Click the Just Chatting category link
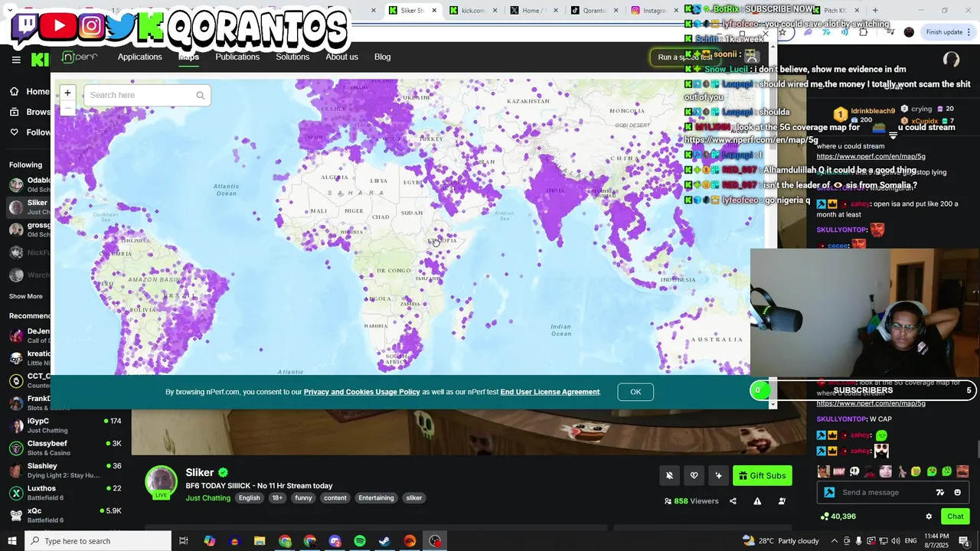 pyautogui.click(x=207, y=498)
